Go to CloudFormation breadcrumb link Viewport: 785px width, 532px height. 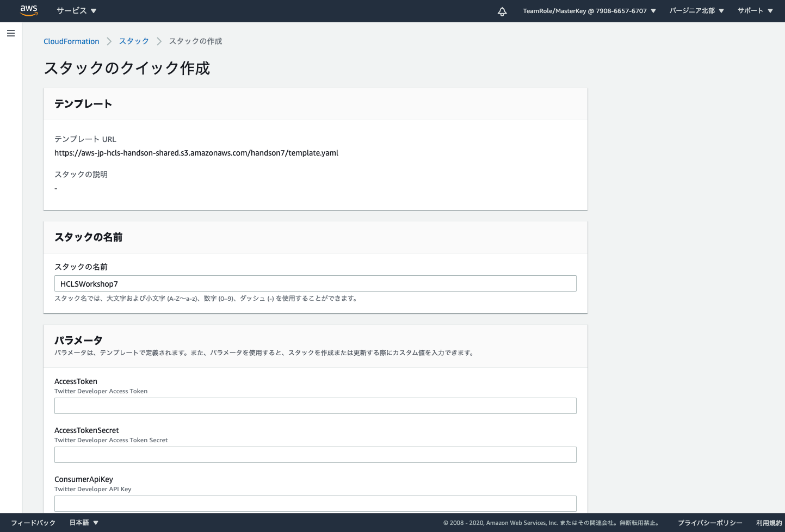coord(71,41)
